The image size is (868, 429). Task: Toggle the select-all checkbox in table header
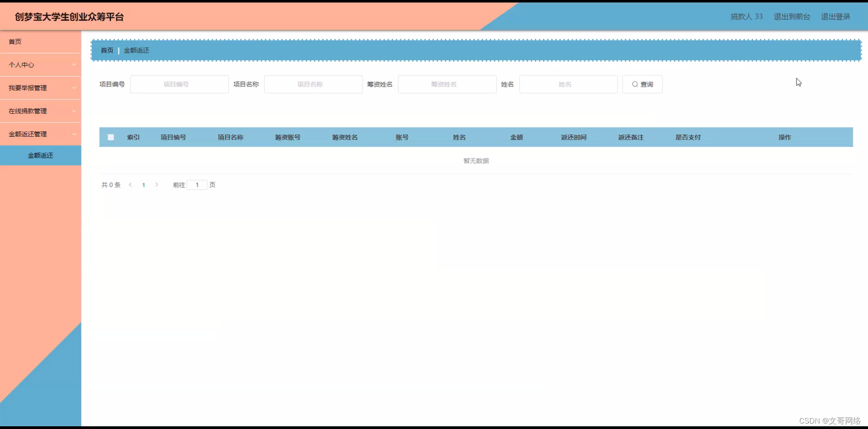click(x=111, y=137)
